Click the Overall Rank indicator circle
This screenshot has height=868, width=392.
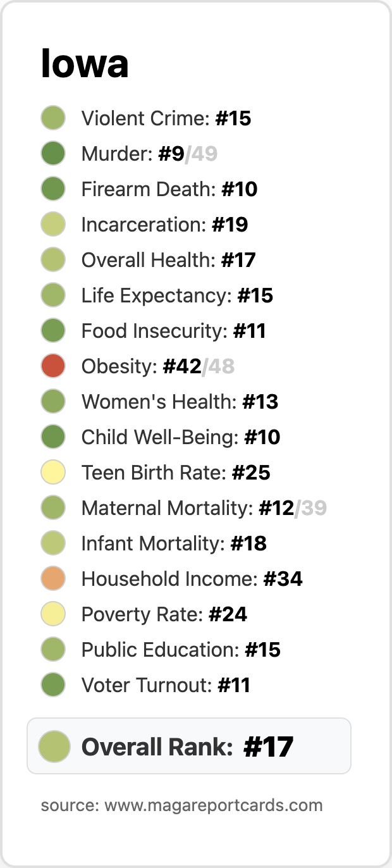[x=54, y=747]
